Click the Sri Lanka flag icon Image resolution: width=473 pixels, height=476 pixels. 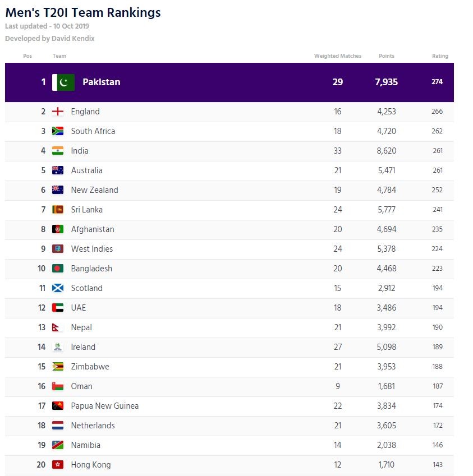[58, 210]
